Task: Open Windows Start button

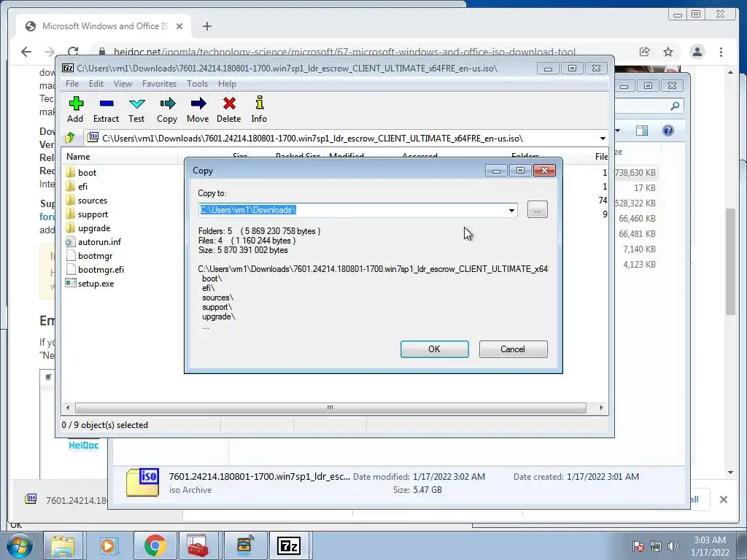Action: [19, 545]
